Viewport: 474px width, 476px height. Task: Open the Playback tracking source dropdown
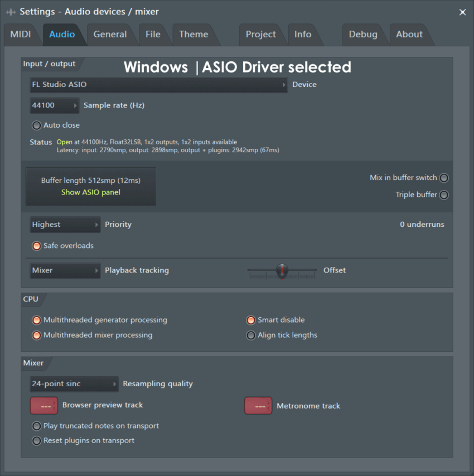pyautogui.click(x=65, y=270)
